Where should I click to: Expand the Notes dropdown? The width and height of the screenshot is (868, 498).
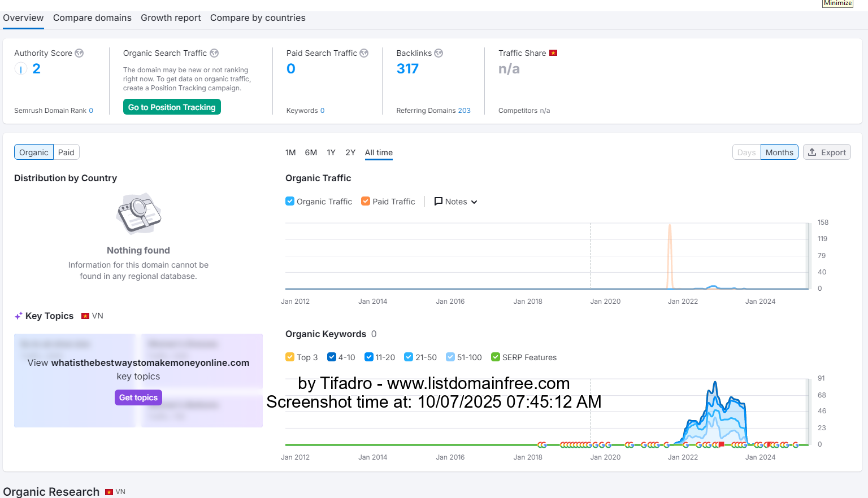(456, 202)
